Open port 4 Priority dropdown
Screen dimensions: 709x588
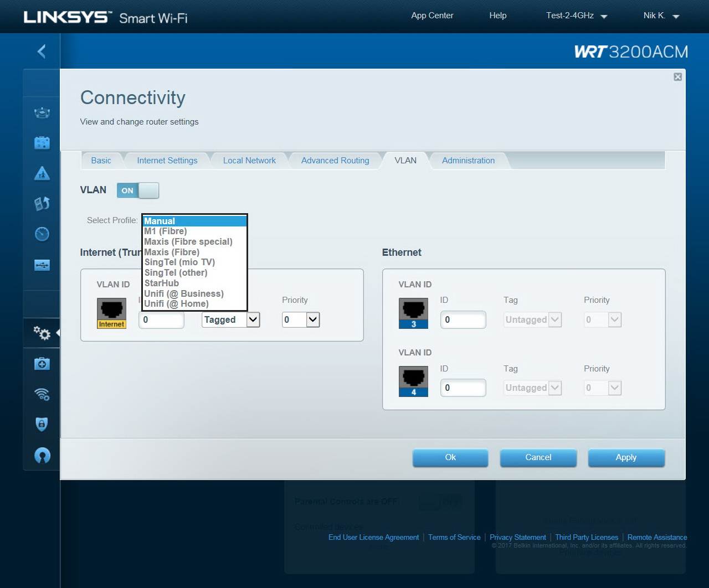(603, 388)
